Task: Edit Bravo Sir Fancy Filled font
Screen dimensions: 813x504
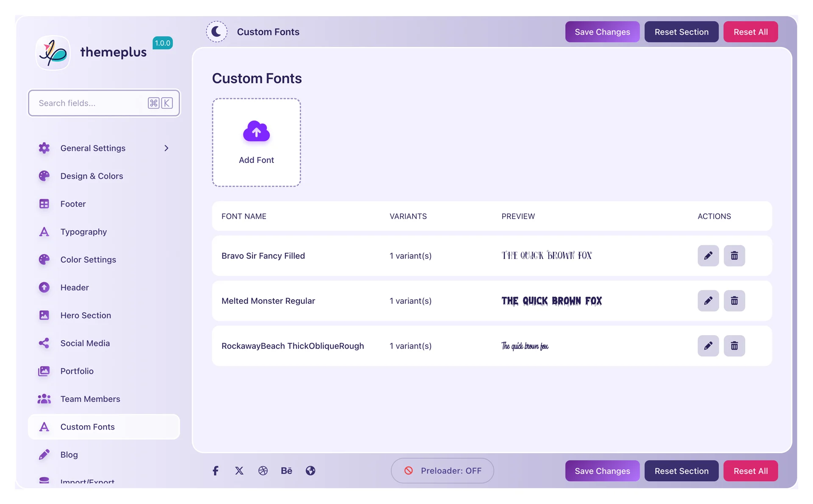Action: (x=708, y=256)
